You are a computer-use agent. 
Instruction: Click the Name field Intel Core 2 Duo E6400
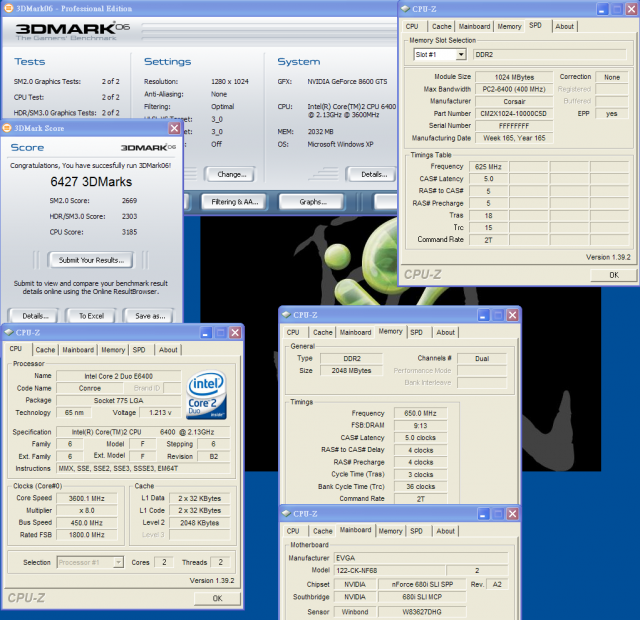[118, 376]
